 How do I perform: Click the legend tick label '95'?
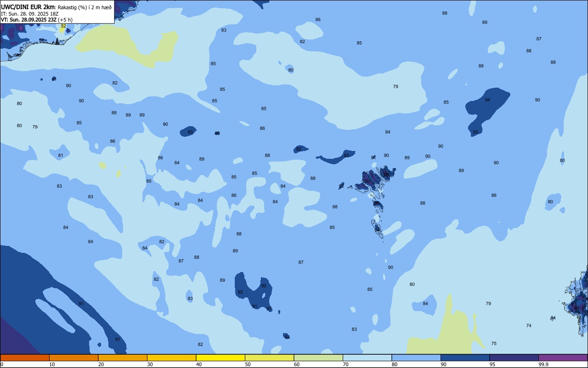(492, 364)
